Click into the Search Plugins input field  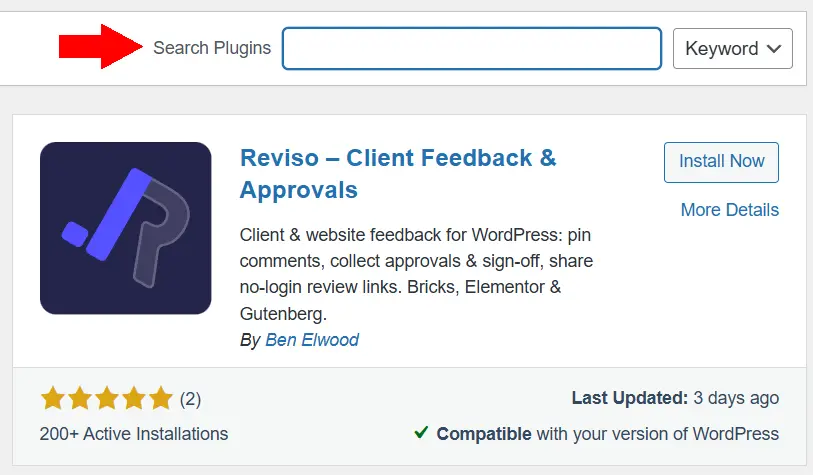pos(472,48)
